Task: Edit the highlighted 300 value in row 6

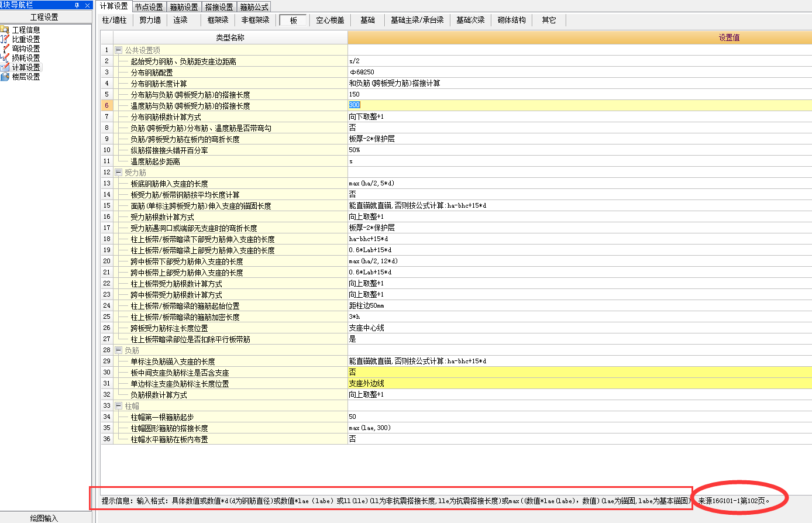Action: click(x=580, y=105)
